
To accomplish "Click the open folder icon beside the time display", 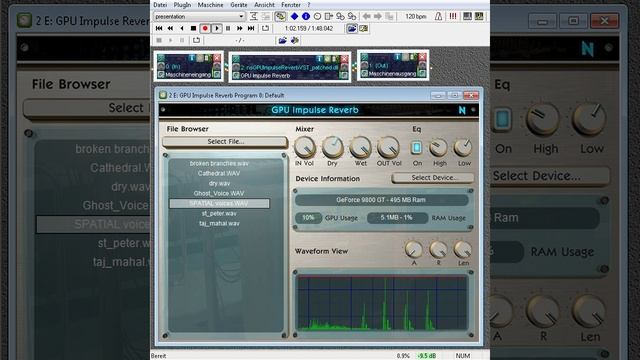I will (351, 28).
